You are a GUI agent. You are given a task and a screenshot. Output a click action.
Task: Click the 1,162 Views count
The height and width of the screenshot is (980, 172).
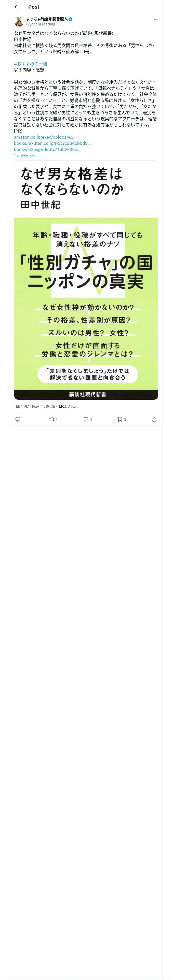coord(68,406)
